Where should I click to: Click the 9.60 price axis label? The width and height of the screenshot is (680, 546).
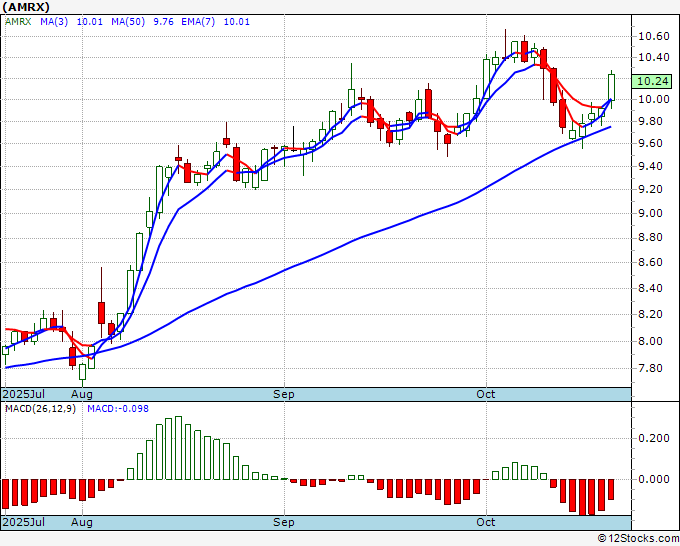click(651, 144)
